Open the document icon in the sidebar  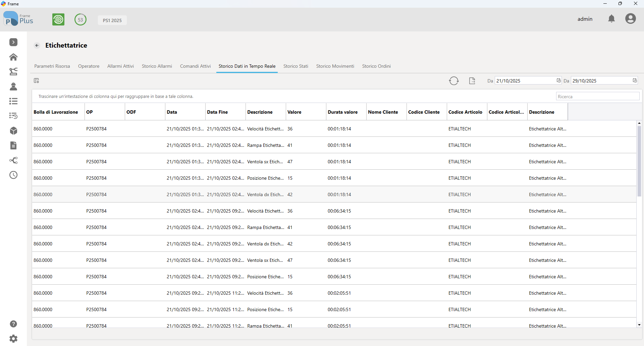(x=13, y=146)
